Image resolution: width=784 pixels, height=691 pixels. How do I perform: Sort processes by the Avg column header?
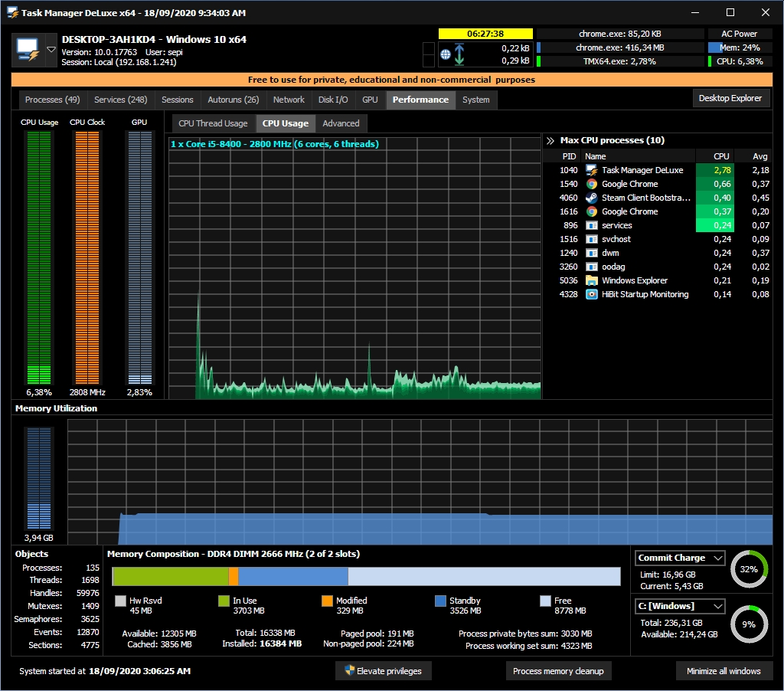[759, 156]
